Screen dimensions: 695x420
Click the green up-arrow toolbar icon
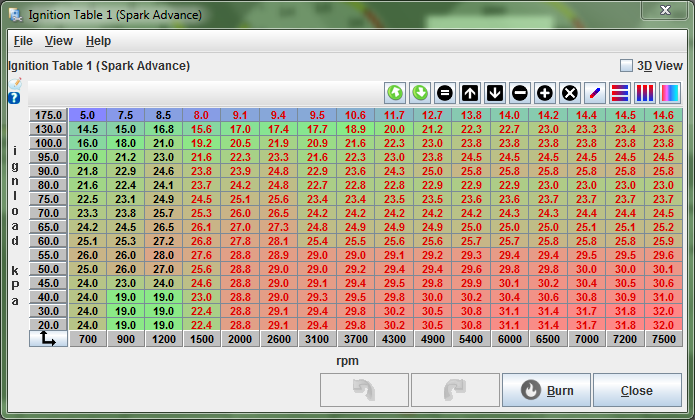[395, 93]
